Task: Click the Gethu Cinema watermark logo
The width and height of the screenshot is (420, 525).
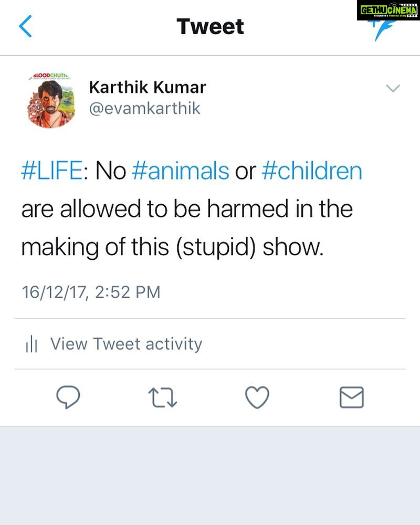Action: pos(388,10)
